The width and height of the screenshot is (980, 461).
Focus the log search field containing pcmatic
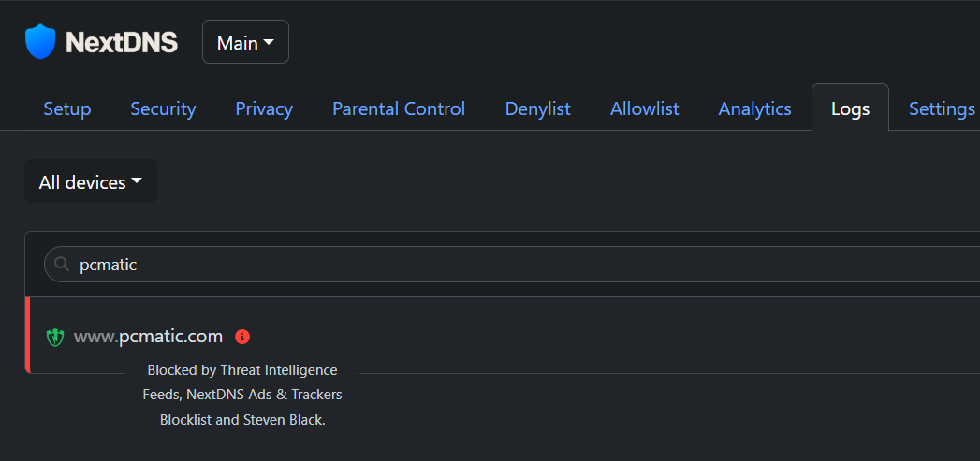tap(512, 265)
